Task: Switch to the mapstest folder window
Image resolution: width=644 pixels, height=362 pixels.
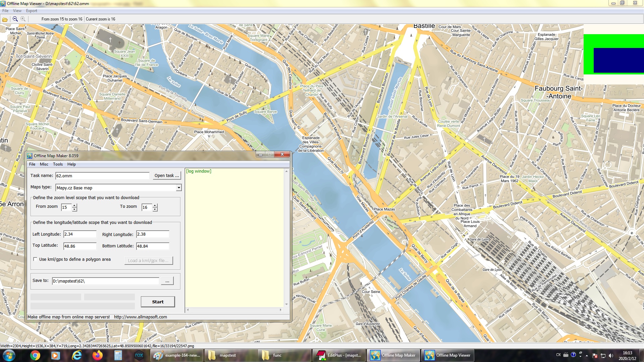Action: point(231,355)
